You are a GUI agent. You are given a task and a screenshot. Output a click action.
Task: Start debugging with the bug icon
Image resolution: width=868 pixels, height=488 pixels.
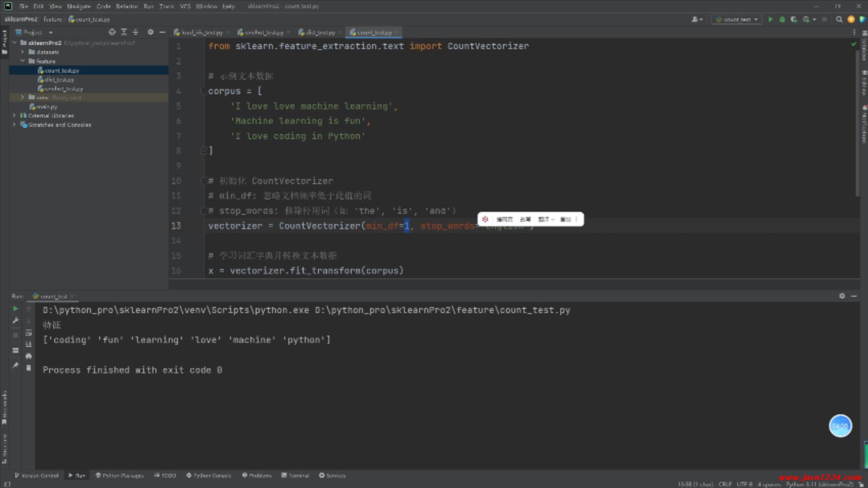(x=782, y=19)
